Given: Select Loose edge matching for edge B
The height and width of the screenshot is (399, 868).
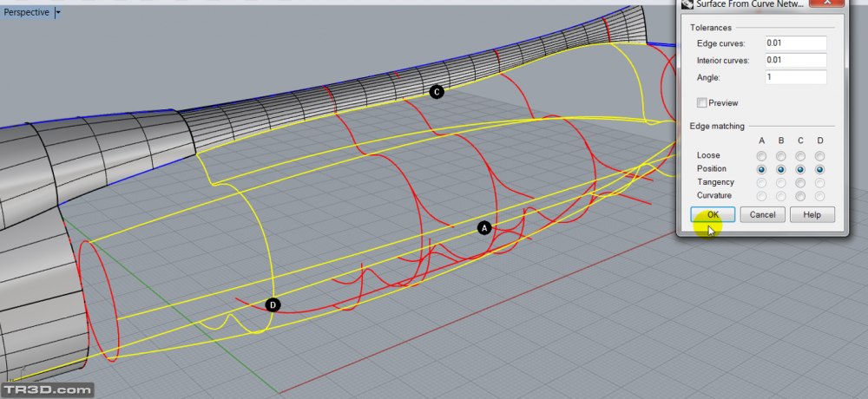Looking at the screenshot, I should pos(781,155).
